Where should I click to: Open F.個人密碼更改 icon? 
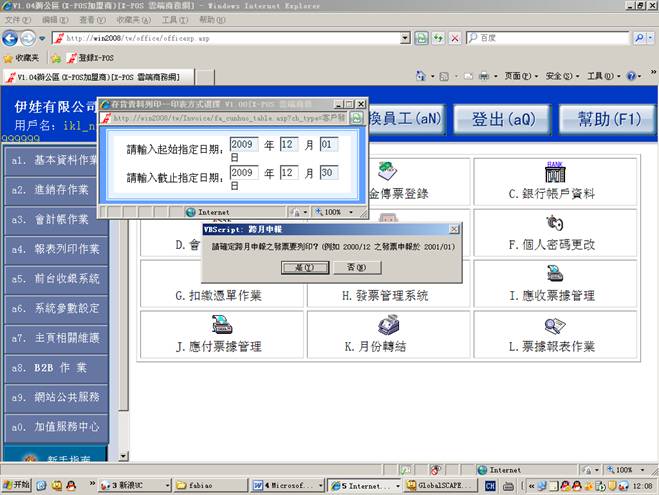(x=553, y=223)
